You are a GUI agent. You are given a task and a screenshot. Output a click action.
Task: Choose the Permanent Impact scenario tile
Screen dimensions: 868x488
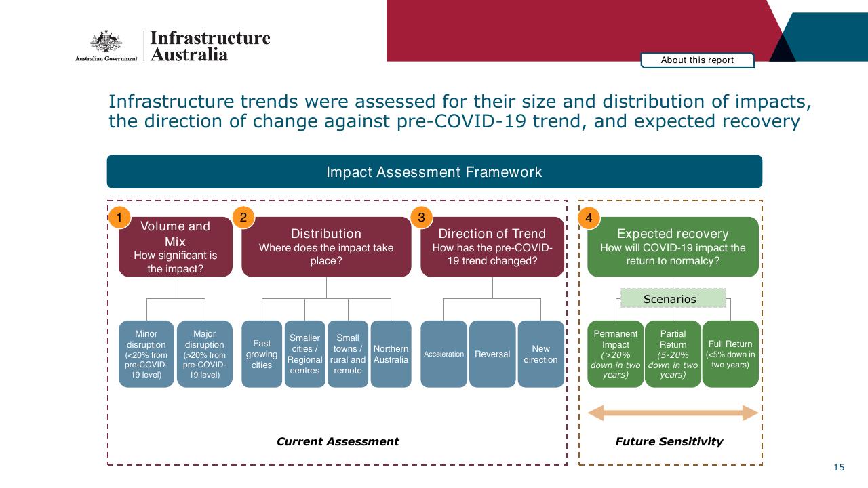tap(616, 354)
